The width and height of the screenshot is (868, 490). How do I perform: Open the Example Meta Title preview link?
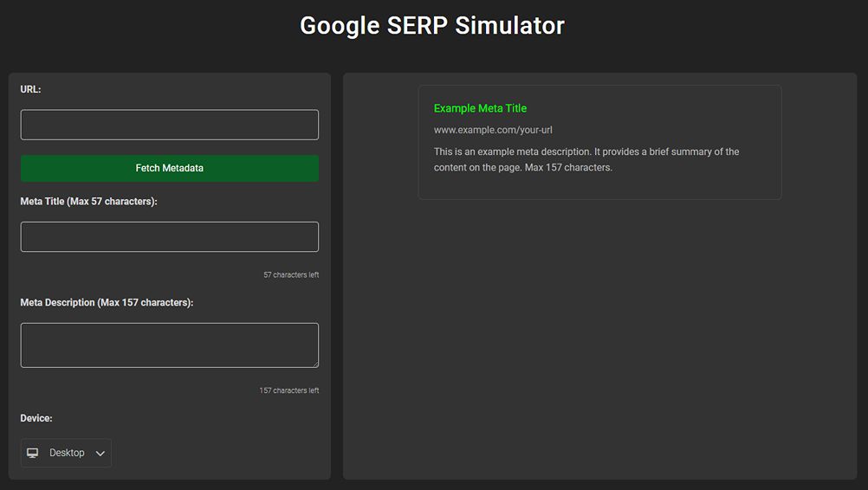tap(480, 108)
